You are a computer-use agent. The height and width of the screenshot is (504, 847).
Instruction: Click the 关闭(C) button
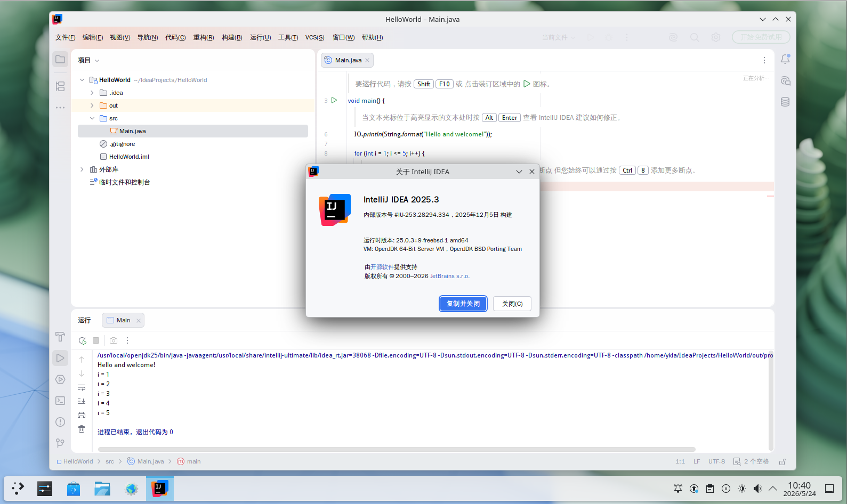point(512,304)
